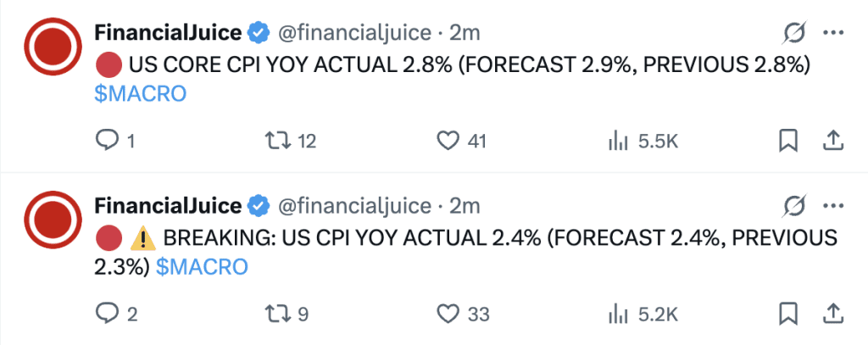
Task: Click $MACRO cashtag in BREAKING CPI tweet
Action: coord(202,268)
